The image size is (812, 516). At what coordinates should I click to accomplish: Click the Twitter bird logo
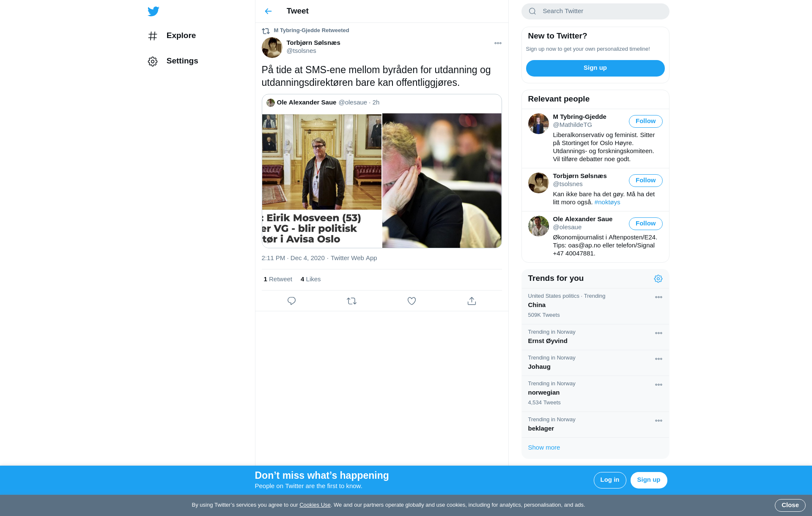pyautogui.click(x=153, y=11)
